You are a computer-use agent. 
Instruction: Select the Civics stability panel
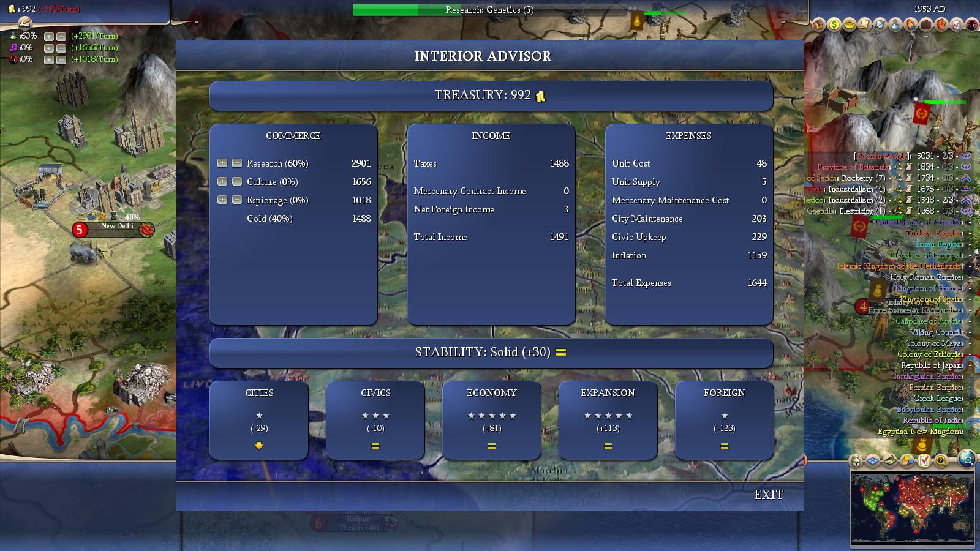[375, 420]
